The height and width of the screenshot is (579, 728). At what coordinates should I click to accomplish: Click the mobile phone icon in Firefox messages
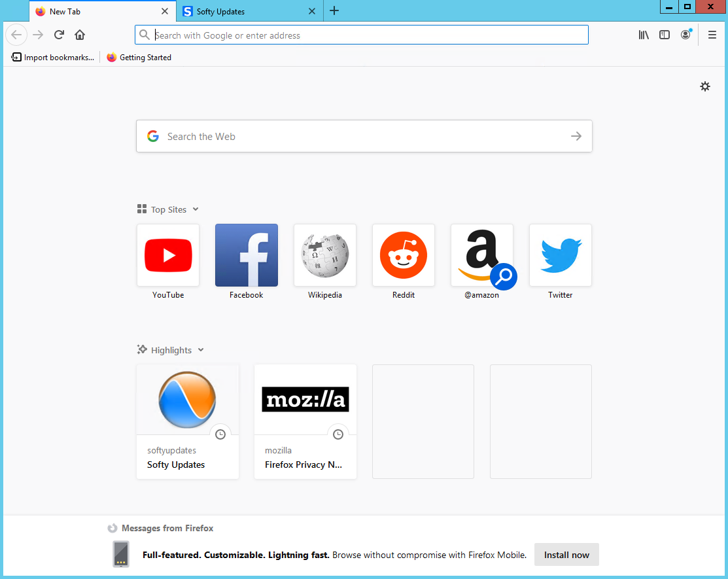[x=121, y=554]
